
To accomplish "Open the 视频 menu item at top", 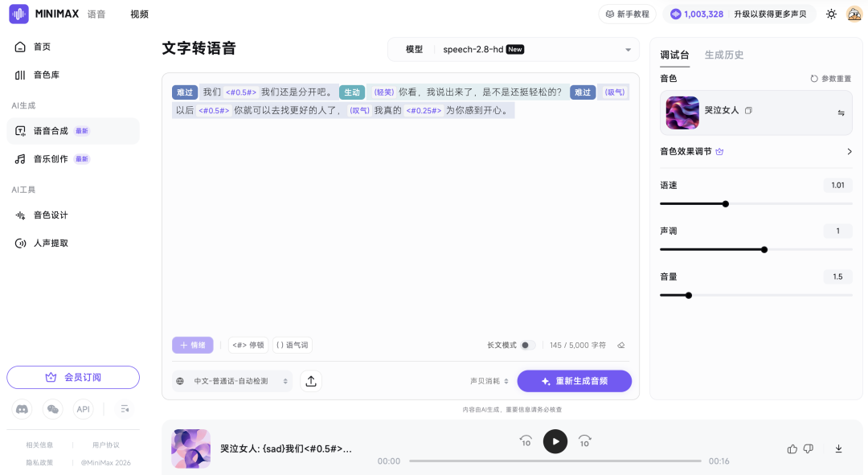I will click(x=140, y=14).
